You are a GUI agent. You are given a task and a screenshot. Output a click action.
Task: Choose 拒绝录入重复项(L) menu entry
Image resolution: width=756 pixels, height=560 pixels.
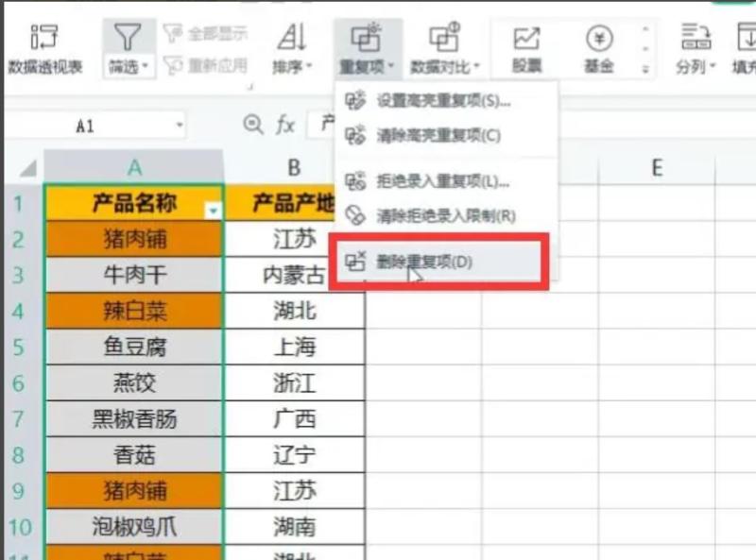pyautogui.click(x=446, y=181)
